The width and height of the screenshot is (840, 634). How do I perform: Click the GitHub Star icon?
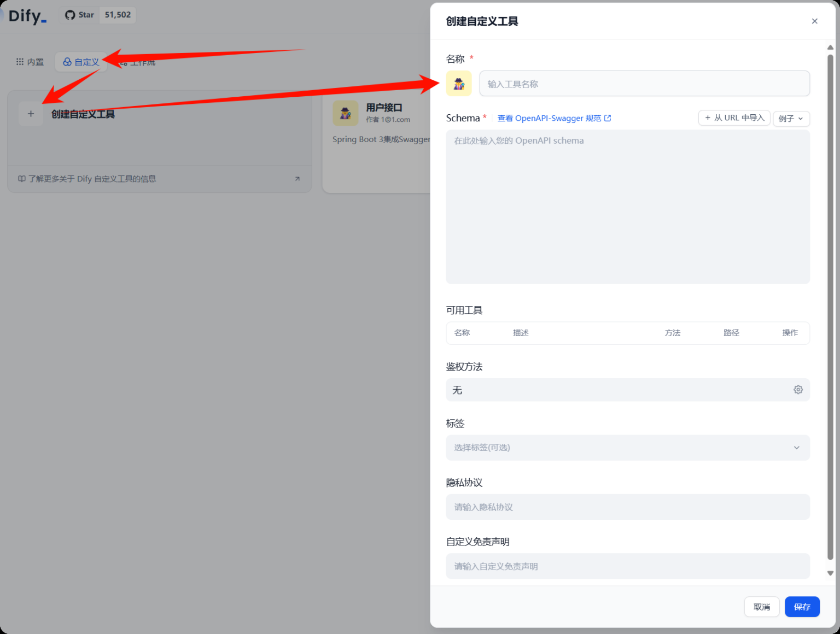click(x=70, y=15)
